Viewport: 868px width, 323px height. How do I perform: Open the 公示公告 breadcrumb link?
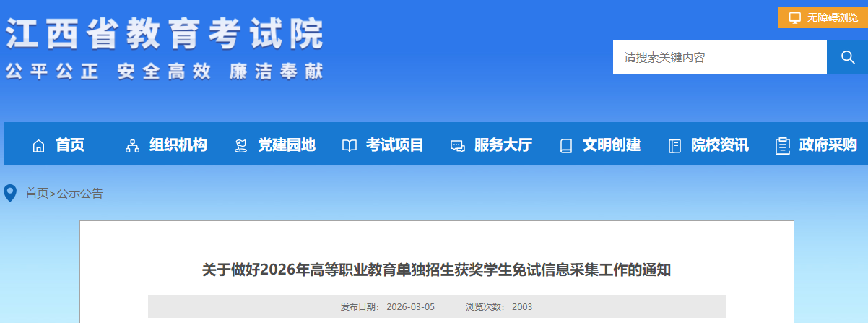click(x=80, y=193)
